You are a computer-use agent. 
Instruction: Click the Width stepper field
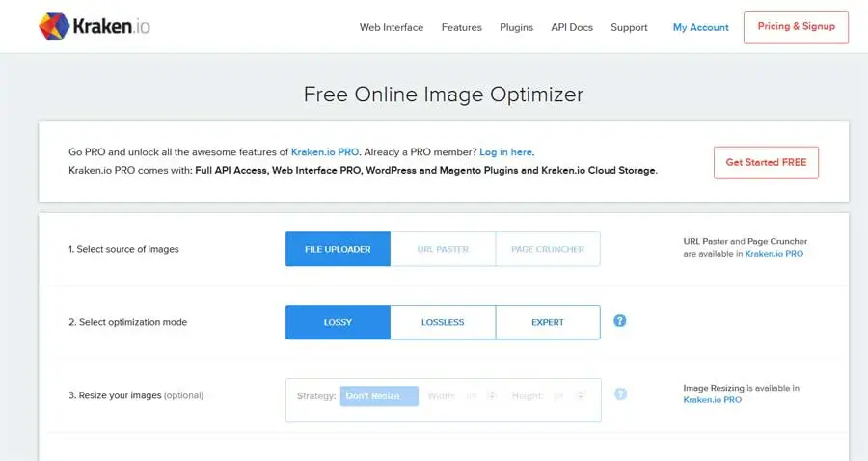pos(480,395)
